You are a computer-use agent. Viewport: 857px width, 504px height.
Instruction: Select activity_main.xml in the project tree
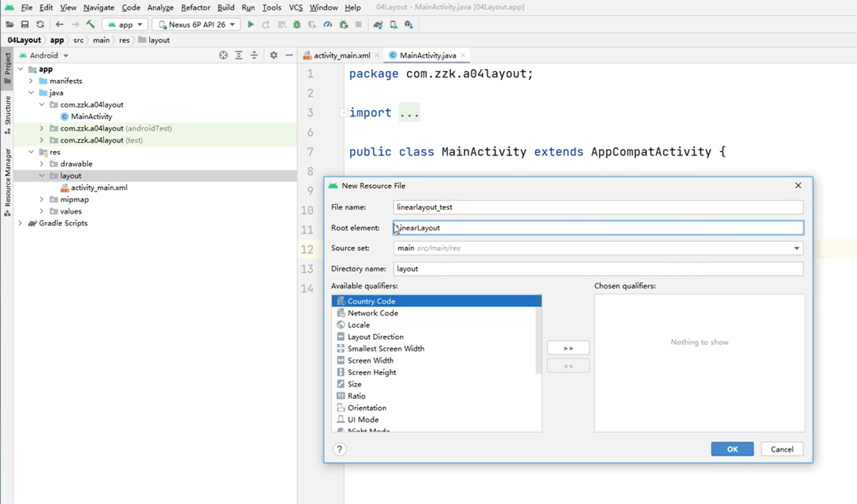(99, 188)
